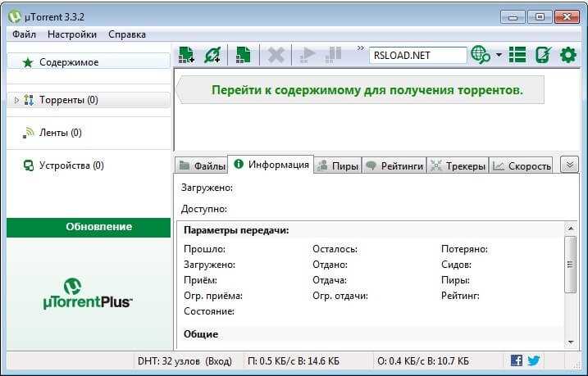588x376 pixels.
Task: Click the Stop torrent toolbar icon
Action: [x=334, y=55]
